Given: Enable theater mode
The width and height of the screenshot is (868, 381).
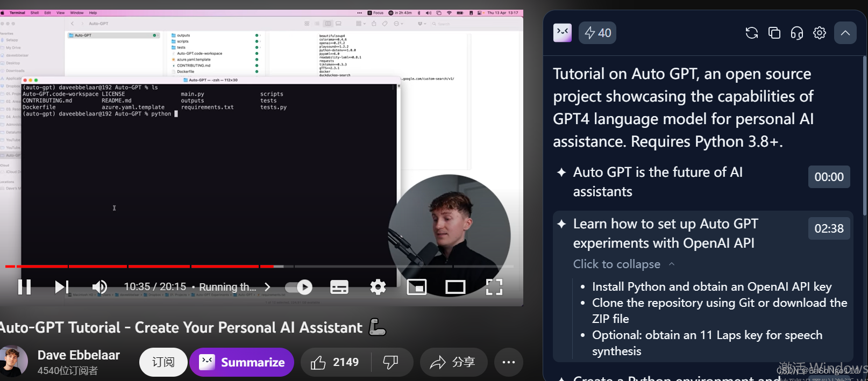Looking at the screenshot, I should [x=456, y=287].
